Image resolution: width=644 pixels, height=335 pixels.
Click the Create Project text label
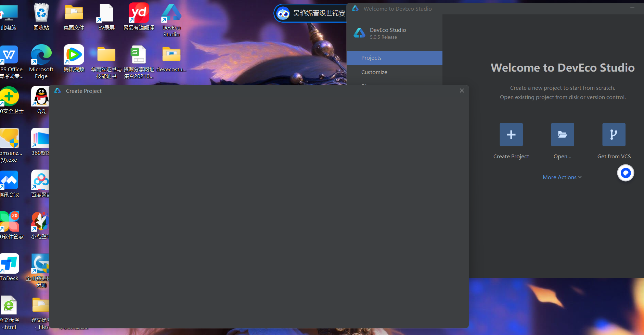point(511,156)
